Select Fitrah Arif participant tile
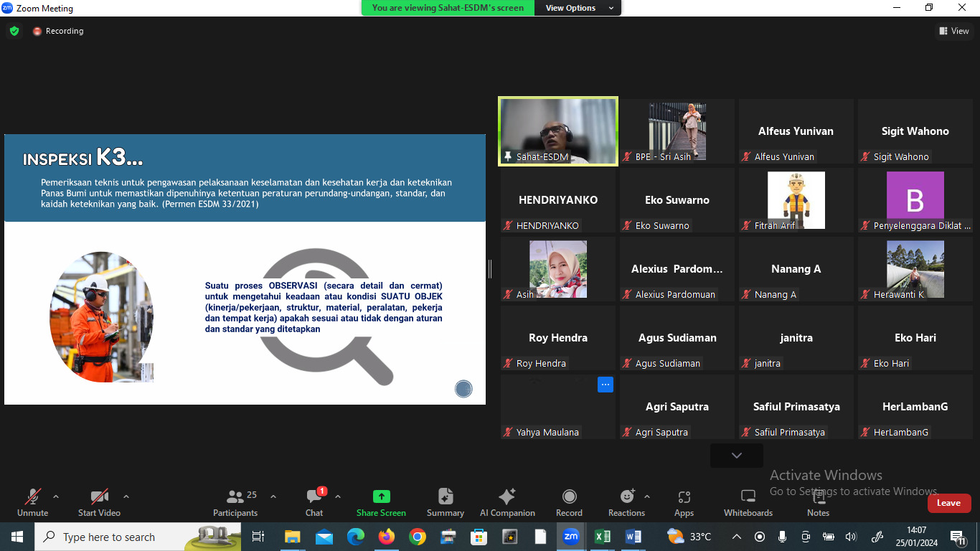This screenshot has width=980, height=551. [x=796, y=200]
